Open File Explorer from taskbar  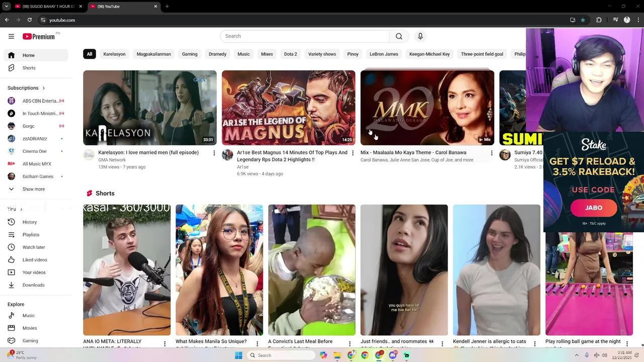337,355
